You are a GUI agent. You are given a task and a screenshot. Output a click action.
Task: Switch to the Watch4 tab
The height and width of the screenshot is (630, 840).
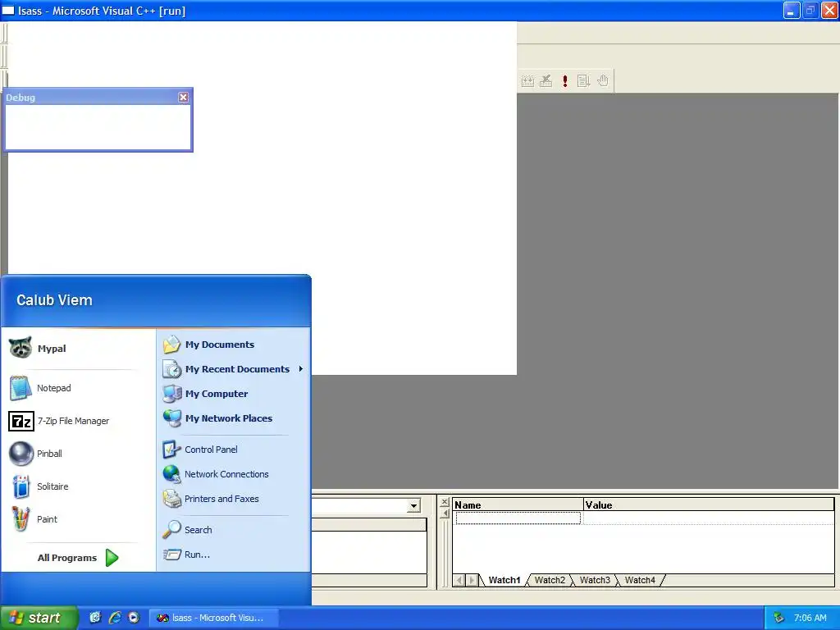click(640, 580)
